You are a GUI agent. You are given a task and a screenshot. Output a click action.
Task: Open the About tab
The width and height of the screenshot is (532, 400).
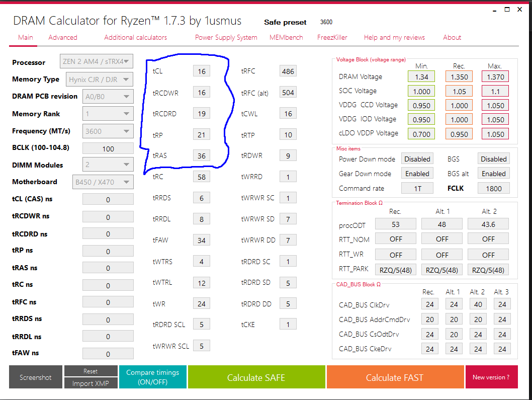click(452, 37)
